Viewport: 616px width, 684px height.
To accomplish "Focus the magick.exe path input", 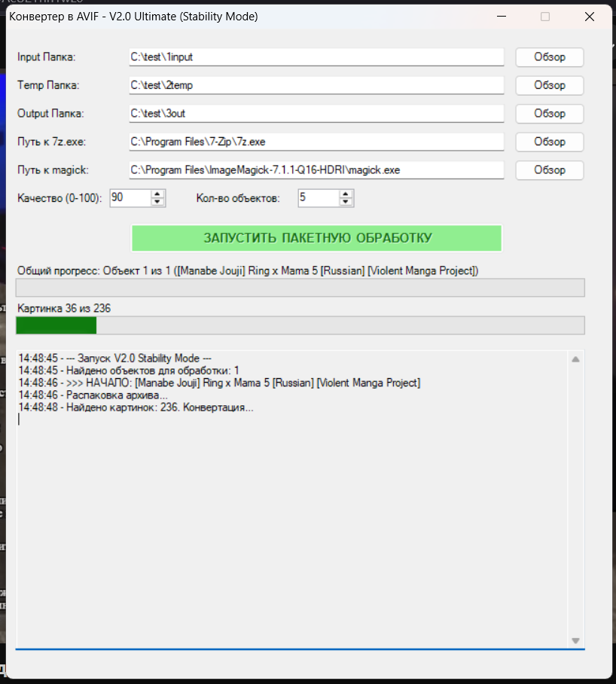I will tap(316, 170).
